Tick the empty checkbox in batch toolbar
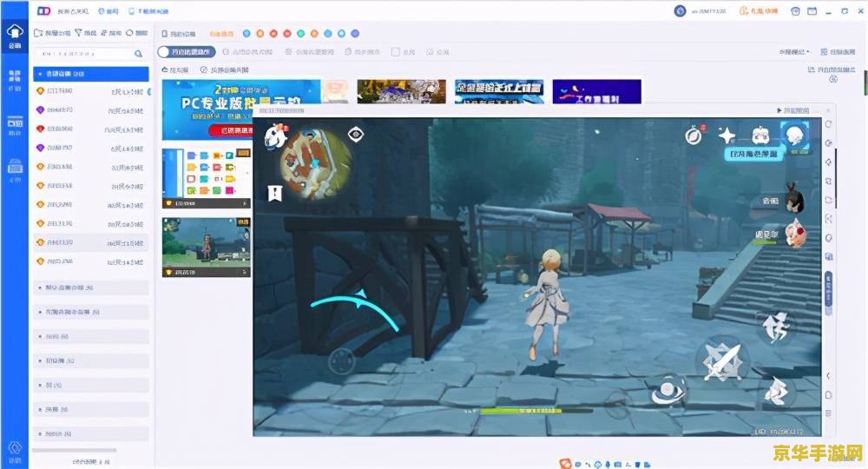Screen dimensions: 868x469 (395, 51)
